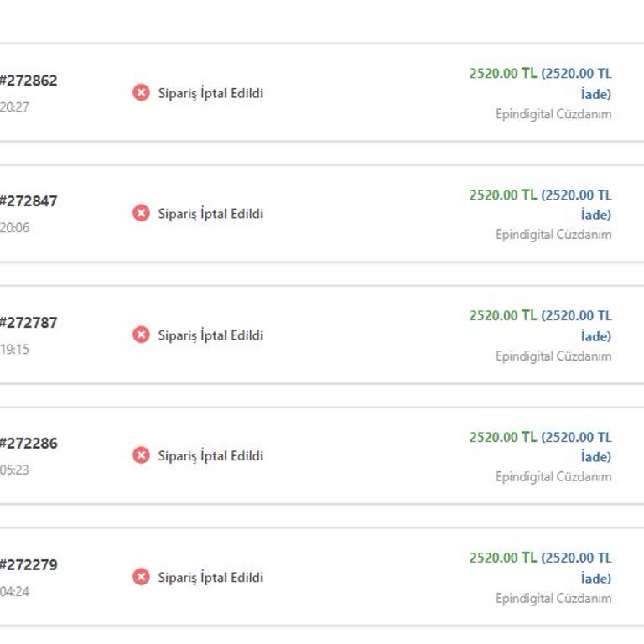Click 'Sipariş İptal Edildi' status of order #272286
Screen dimensions: 644x644
[210, 456]
